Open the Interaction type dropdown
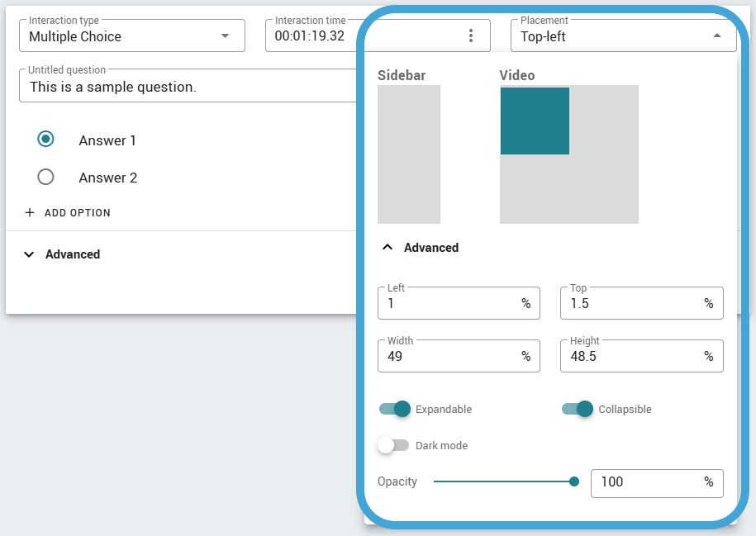The height and width of the screenshot is (536, 756). (132, 36)
